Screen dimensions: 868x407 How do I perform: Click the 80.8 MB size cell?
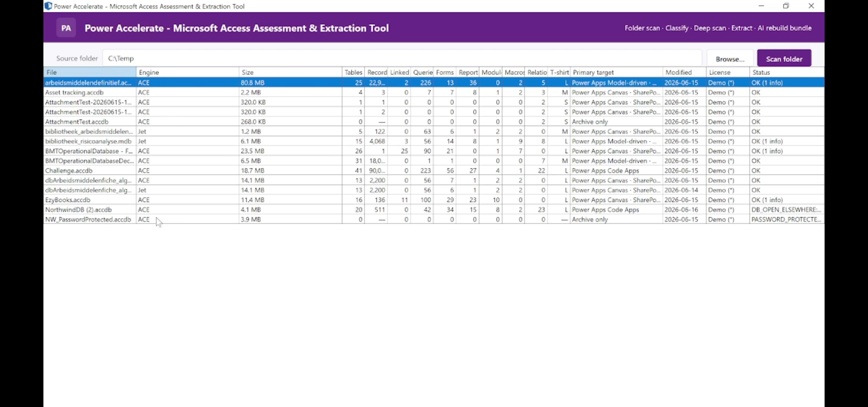pyautogui.click(x=290, y=83)
